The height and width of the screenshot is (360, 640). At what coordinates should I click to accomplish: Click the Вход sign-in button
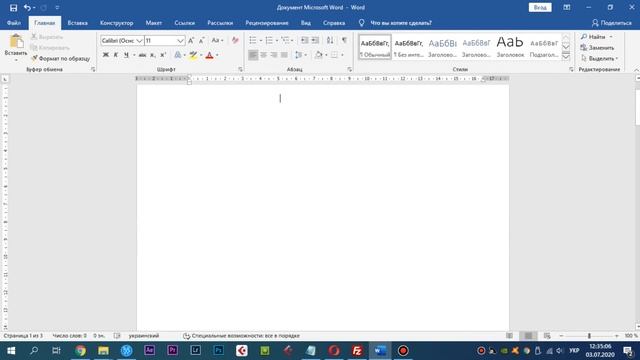(x=540, y=7)
